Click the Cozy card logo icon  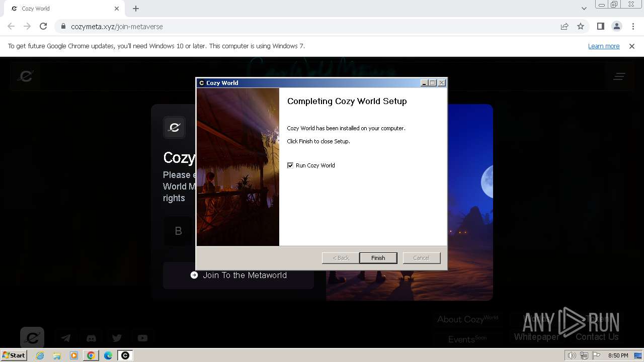tap(175, 128)
